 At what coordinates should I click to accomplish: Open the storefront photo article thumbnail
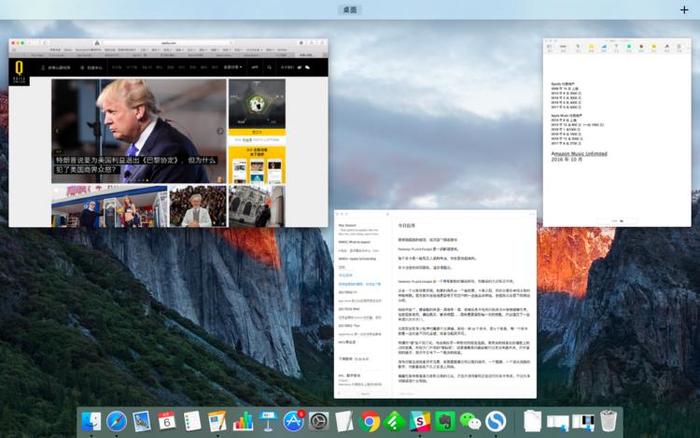[x=109, y=206]
